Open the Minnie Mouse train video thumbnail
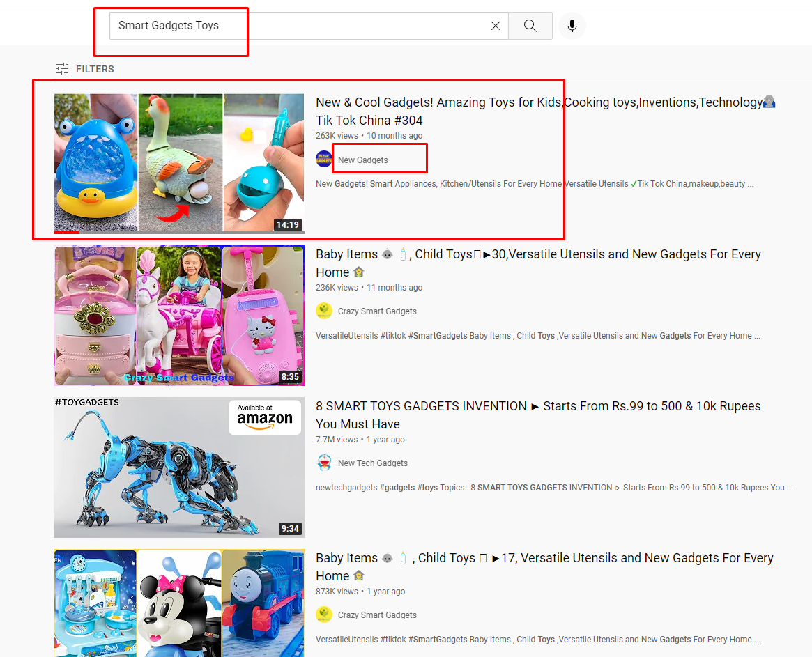The image size is (812, 657). (179, 603)
